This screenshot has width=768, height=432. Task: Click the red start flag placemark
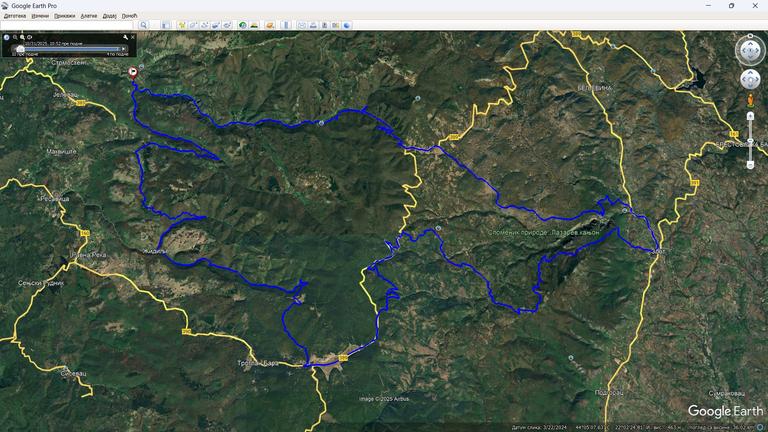133,73
